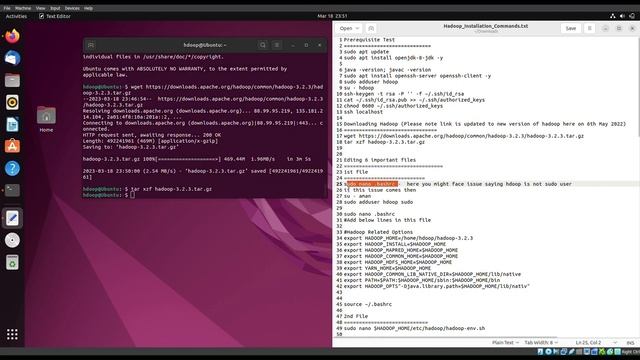Click 'HTTP request sent' line in terminal
The height and width of the screenshot is (360, 640).
(x=152, y=135)
